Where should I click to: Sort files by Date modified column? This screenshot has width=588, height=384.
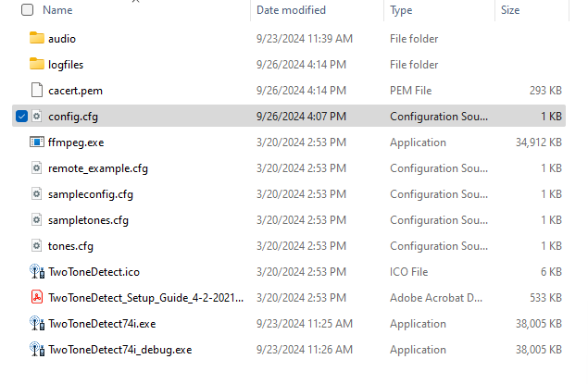[x=291, y=10]
